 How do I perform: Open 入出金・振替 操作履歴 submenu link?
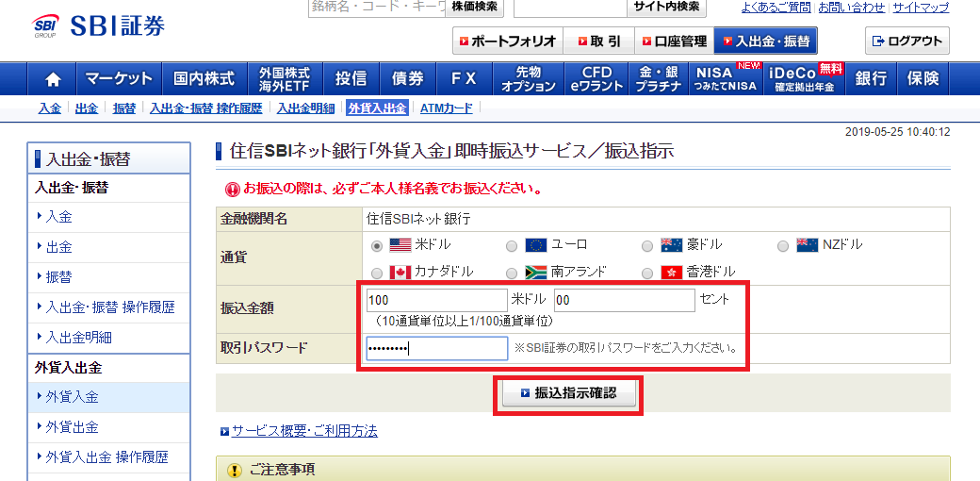[x=205, y=108]
